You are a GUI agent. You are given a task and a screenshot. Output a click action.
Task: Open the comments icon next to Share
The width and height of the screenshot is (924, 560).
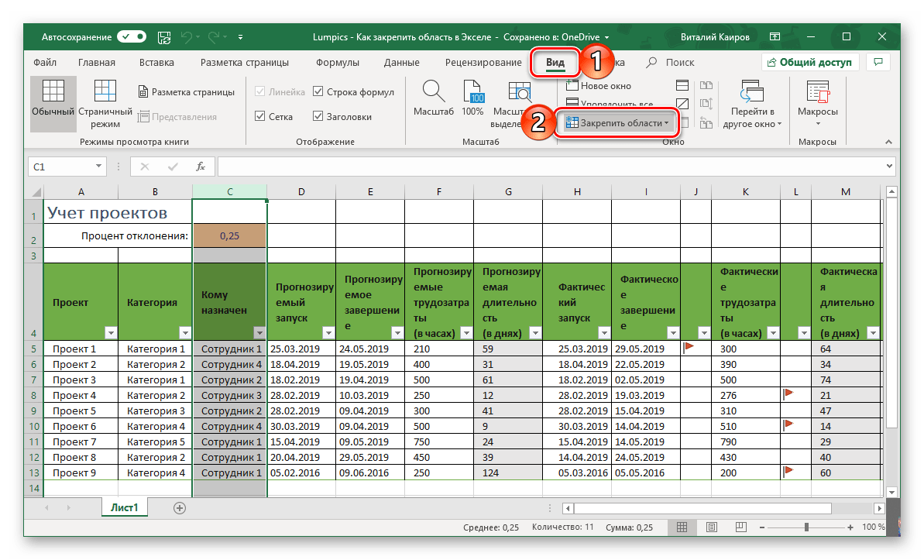(x=878, y=63)
